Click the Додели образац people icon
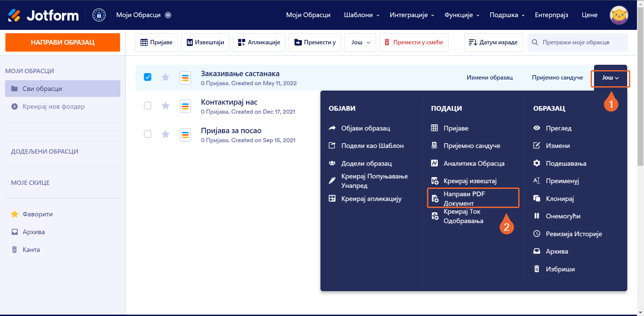 click(x=332, y=163)
